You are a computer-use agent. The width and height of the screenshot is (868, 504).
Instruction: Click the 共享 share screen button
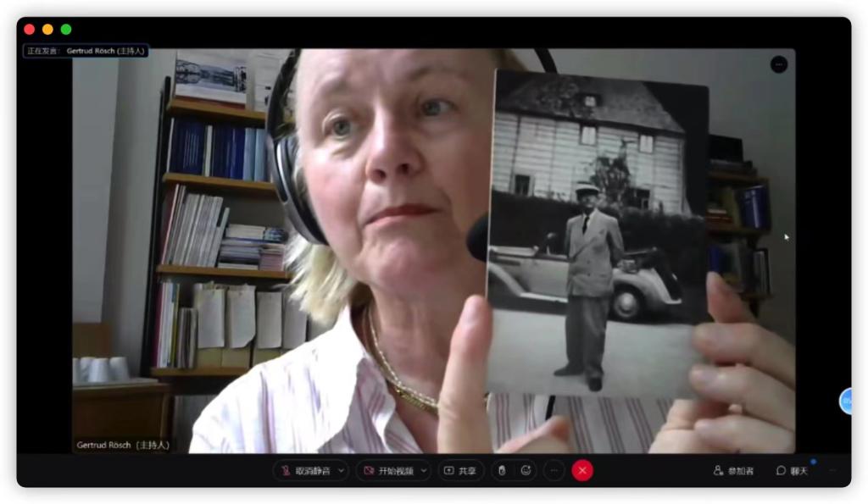460,471
